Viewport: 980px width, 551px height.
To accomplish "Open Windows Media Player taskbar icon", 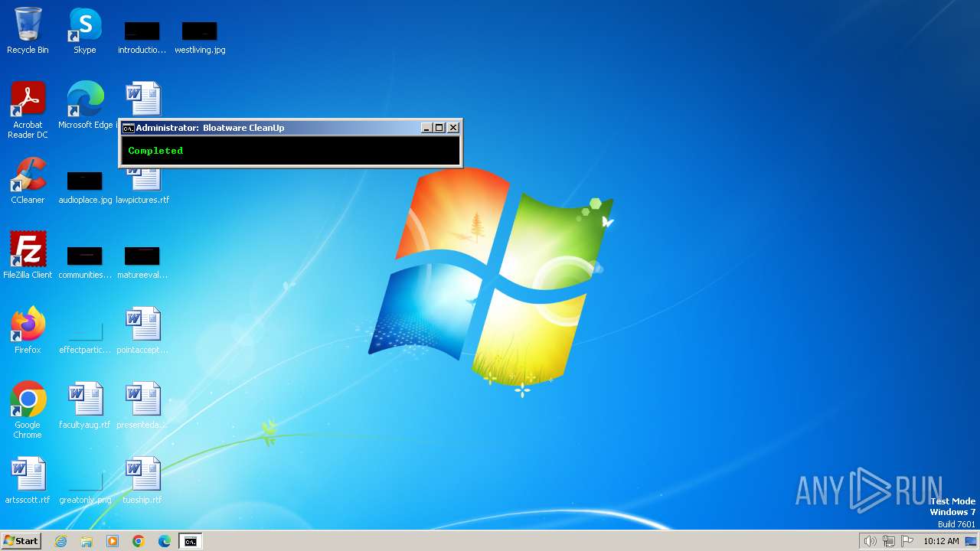I will click(x=113, y=541).
